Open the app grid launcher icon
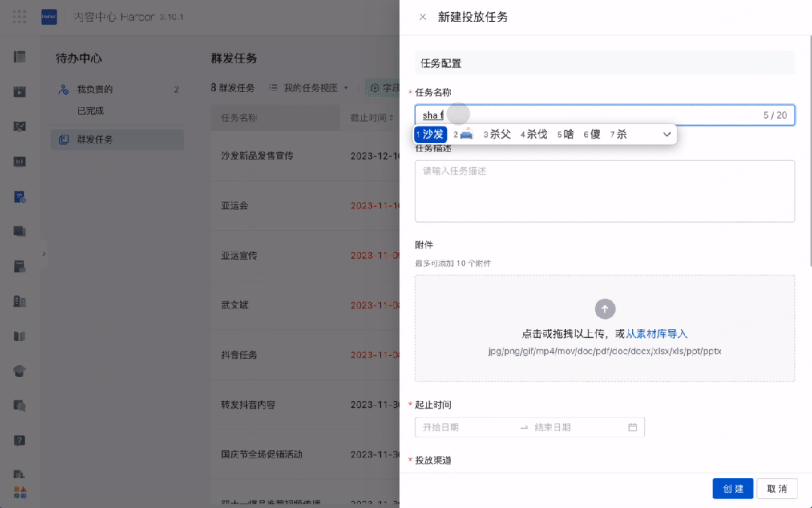Screen dimensions: 812x508 tap(20, 17)
